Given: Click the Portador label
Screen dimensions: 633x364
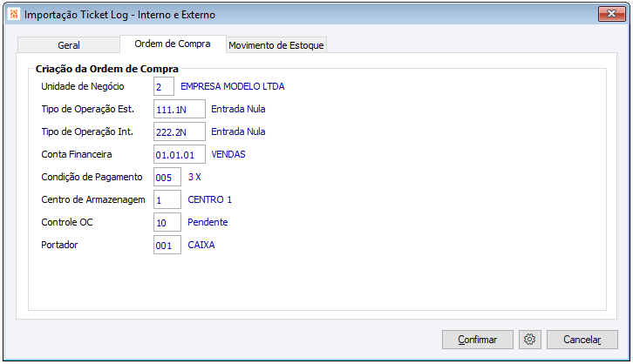Looking at the screenshot, I should pos(59,245).
